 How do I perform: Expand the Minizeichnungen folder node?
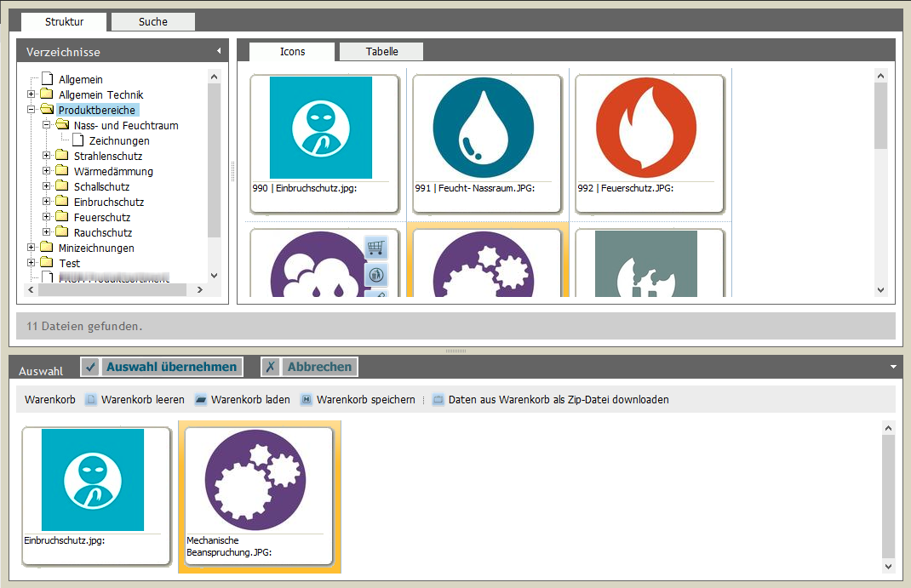coord(32,248)
